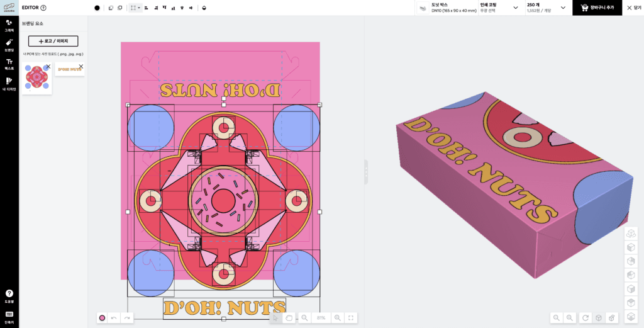
Task: Open the 도움말 help icon in the sidebar
Action: tap(9, 296)
